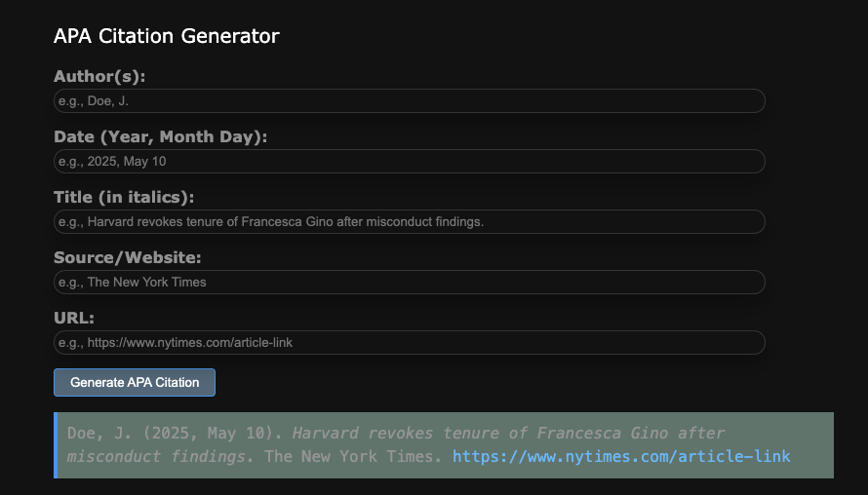
Task: Click the "Author(s):" field label
Action: (99, 77)
